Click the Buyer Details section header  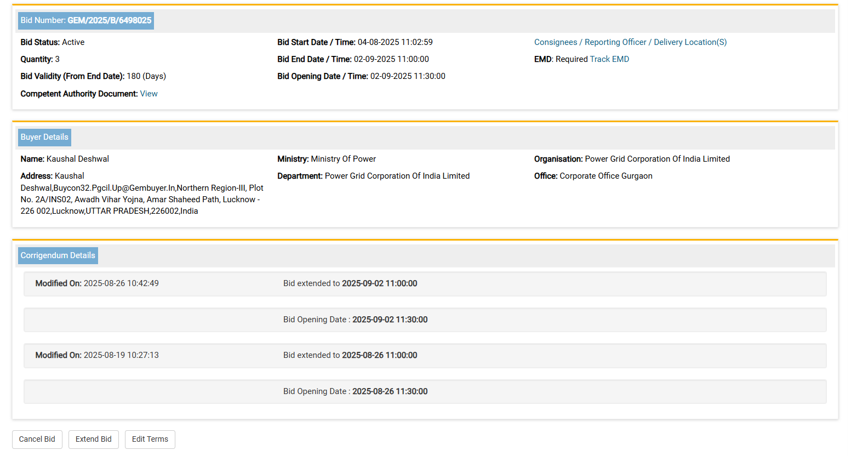[44, 137]
